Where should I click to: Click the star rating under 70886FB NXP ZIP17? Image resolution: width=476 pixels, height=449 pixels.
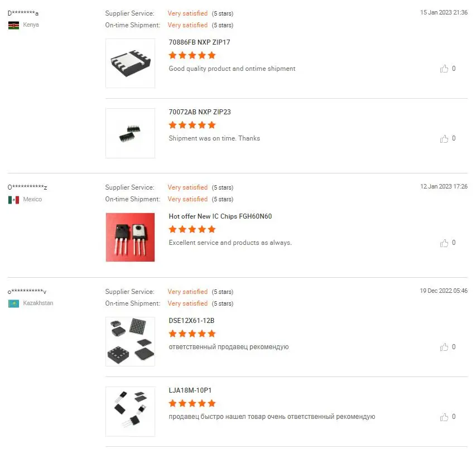coord(192,55)
